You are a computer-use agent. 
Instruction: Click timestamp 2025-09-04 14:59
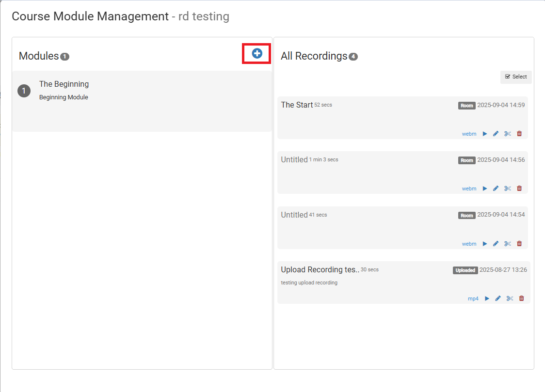[x=501, y=105]
